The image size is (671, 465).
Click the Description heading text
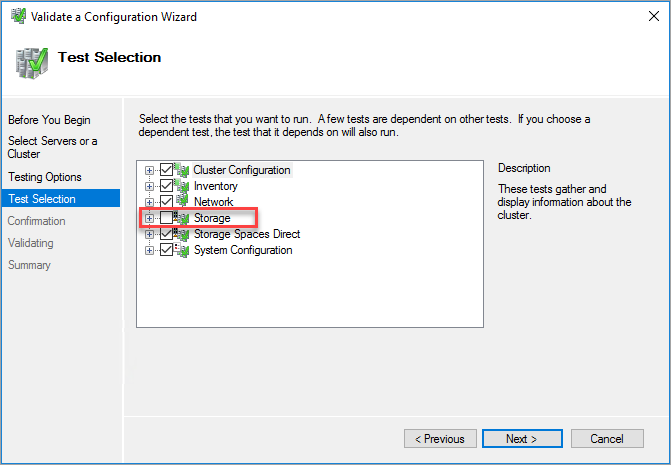[x=524, y=168]
